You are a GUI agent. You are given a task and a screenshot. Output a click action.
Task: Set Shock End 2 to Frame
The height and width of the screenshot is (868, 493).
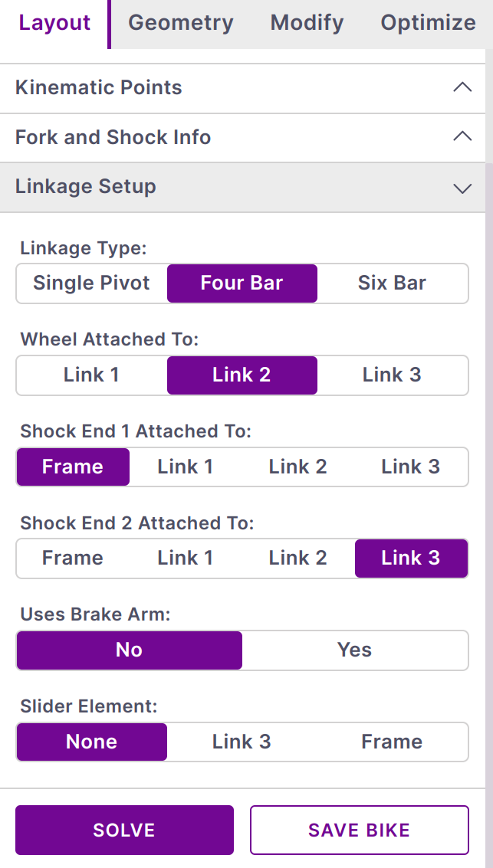click(72, 558)
